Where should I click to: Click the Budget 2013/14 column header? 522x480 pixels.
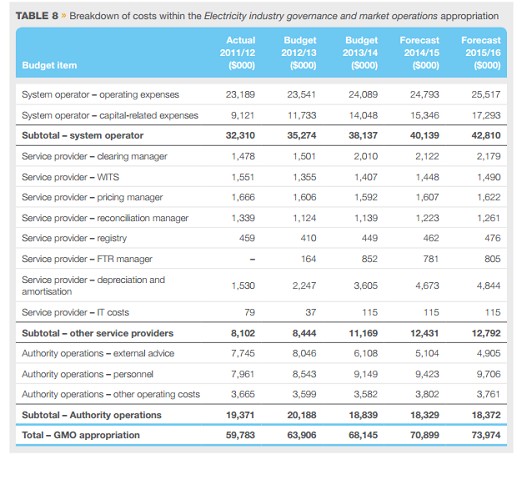pos(360,53)
